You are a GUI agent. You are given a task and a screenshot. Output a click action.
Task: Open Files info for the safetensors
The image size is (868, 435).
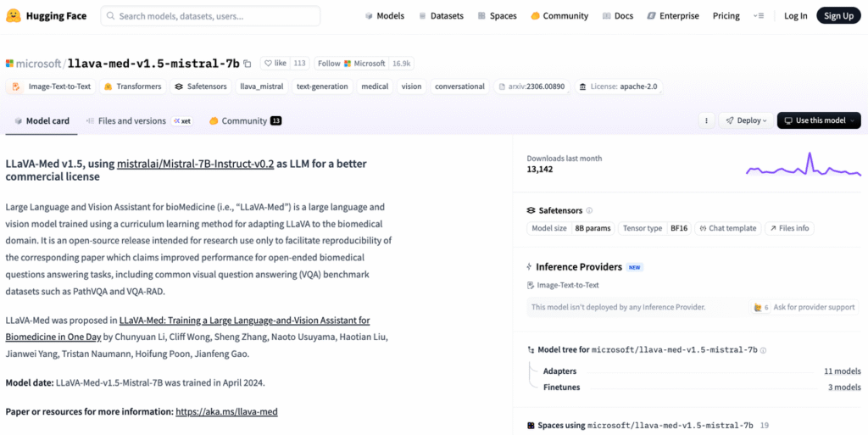click(x=789, y=228)
